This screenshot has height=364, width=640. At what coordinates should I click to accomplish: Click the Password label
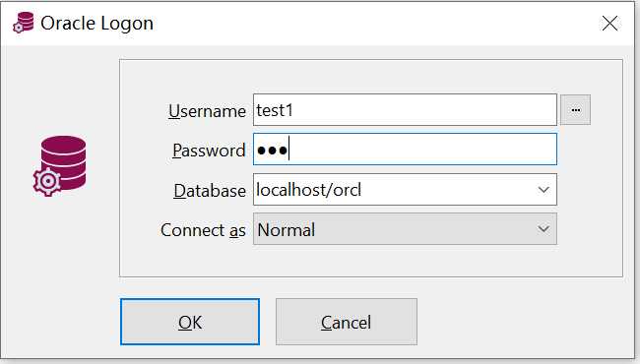pos(209,151)
